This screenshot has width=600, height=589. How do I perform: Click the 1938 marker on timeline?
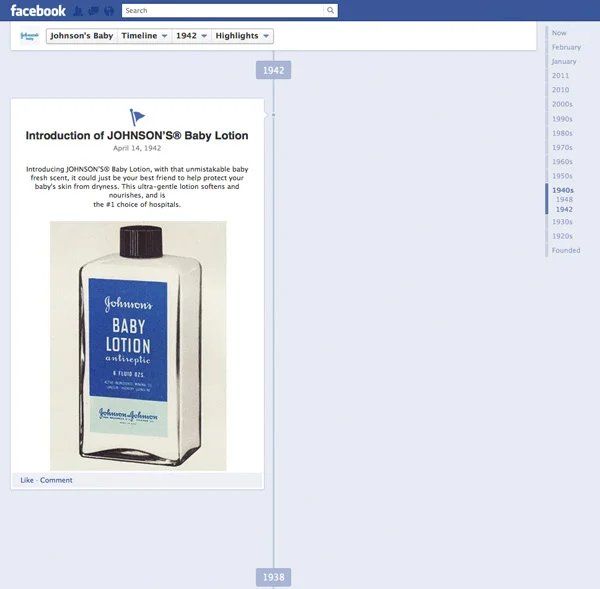274,577
